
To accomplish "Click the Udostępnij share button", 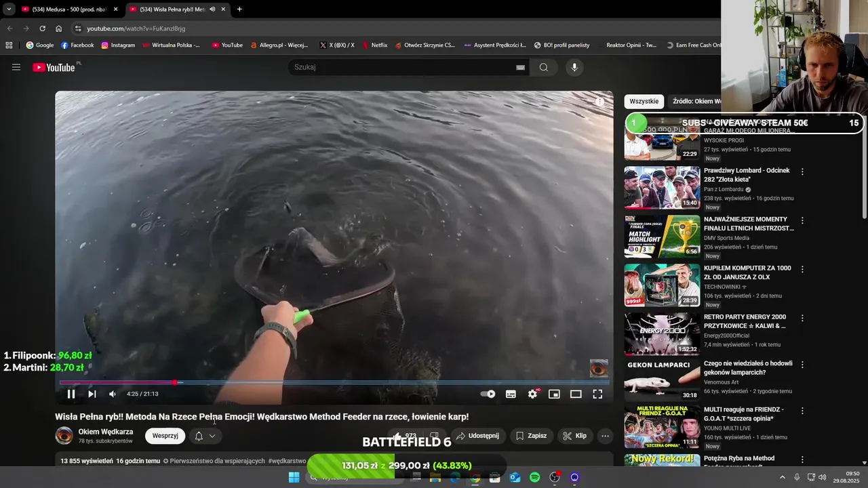I will click(477, 436).
